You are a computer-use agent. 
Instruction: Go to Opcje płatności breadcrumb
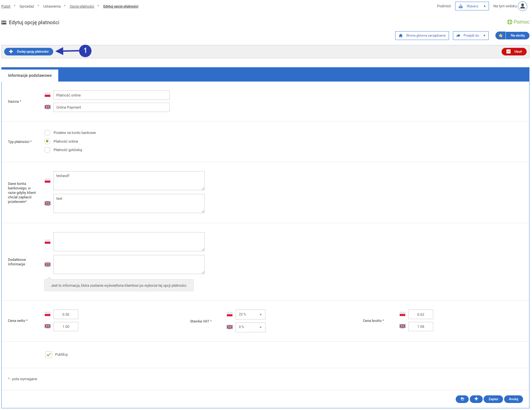(x=82, y=6)
